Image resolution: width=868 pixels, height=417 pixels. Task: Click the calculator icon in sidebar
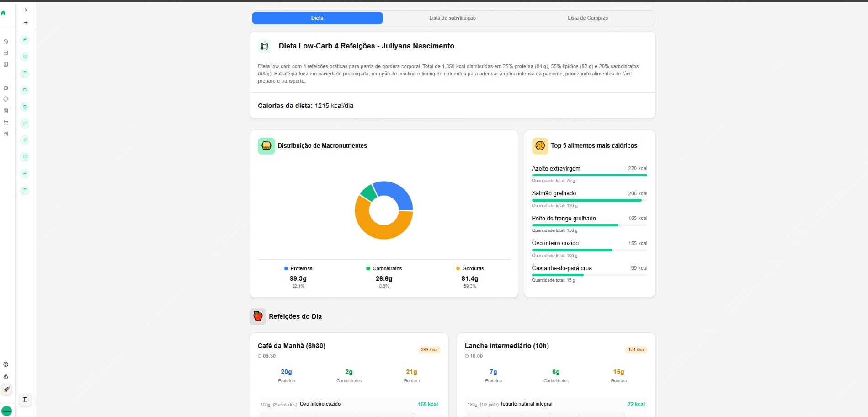[x=5, y=111]
